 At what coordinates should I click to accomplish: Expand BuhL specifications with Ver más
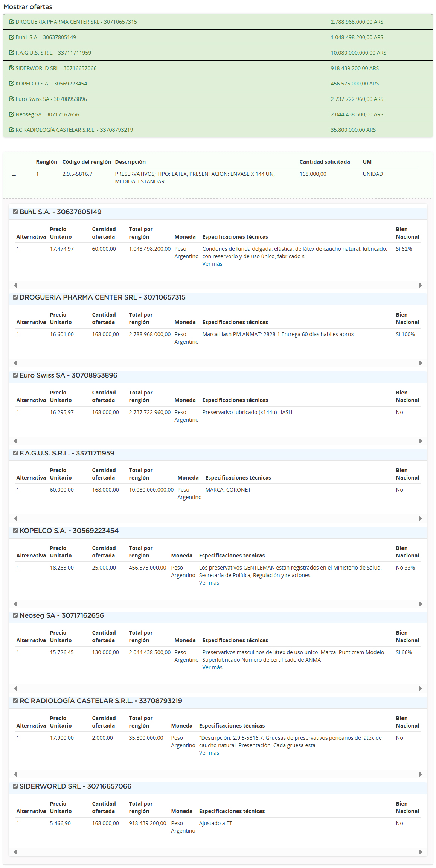[212, 264]
